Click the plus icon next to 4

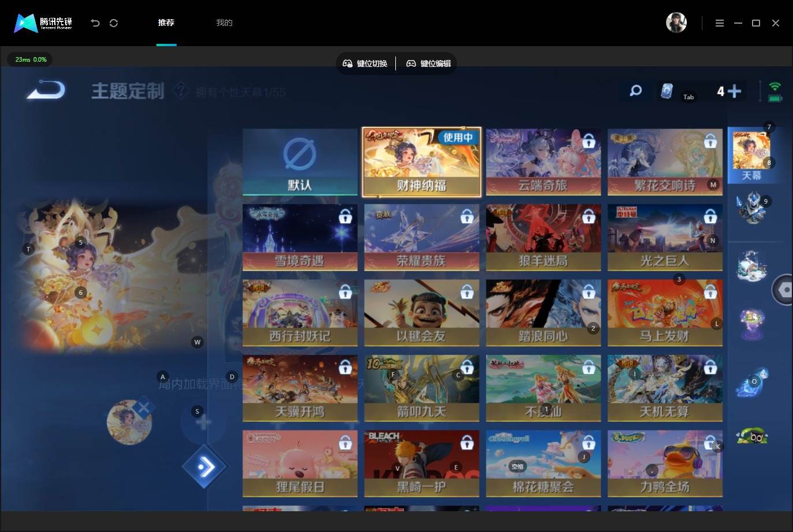734,91
